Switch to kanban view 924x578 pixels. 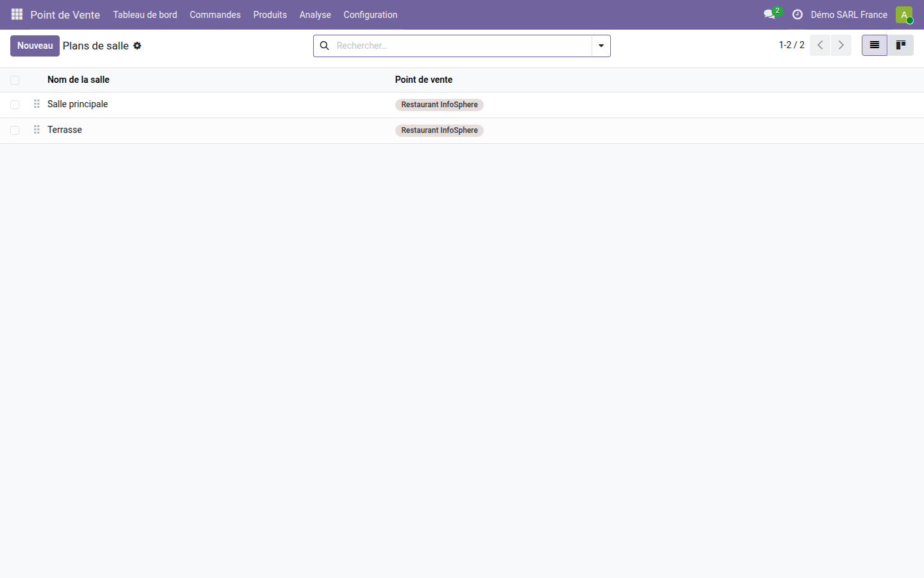coord(901,45)
